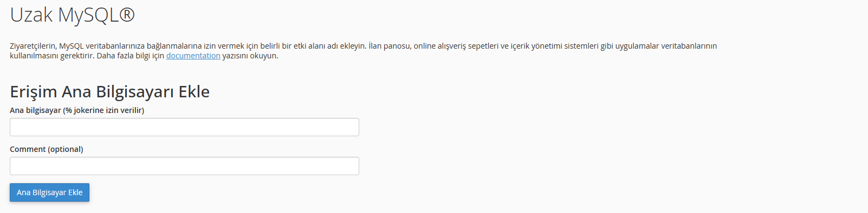The height and width of the screenshot is (213, 868).
Task: Focus the Ana bilgisayar host input field
Action: tap(184, 127)
